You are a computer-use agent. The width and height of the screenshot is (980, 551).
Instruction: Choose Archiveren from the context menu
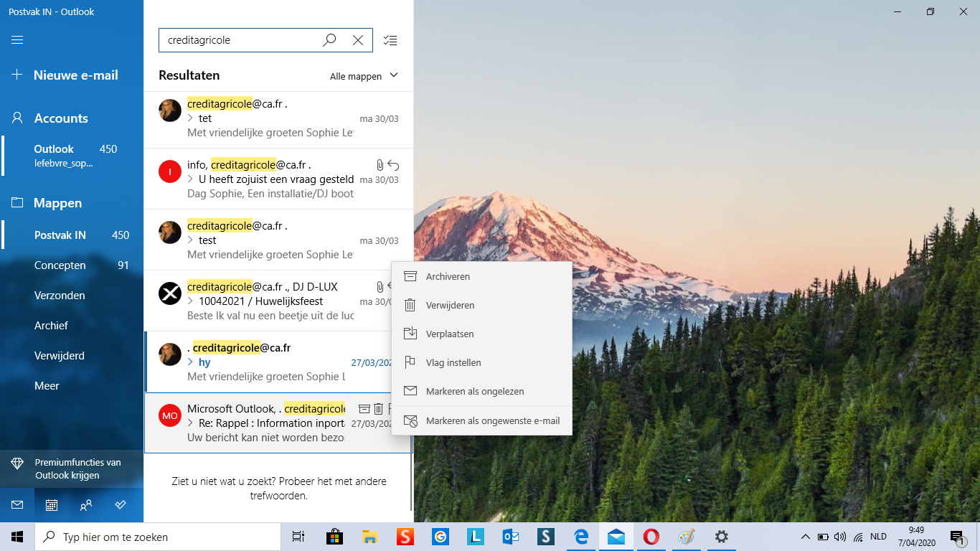[x=481, y=276]
